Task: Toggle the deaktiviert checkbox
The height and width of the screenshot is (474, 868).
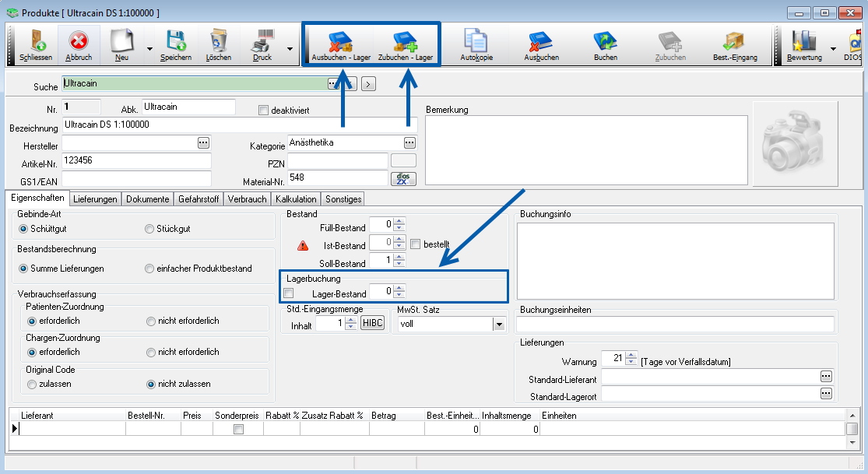Action: pyautogui.click(x=263, y=111)
